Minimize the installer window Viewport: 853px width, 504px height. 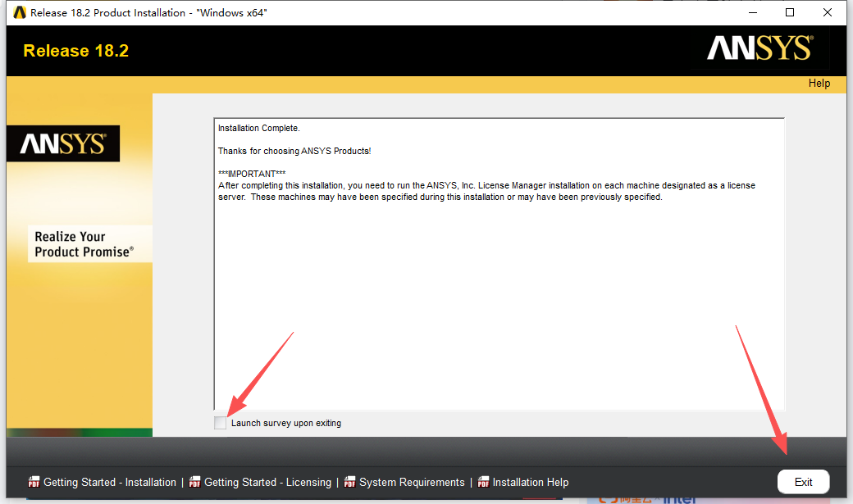[752, 12]
